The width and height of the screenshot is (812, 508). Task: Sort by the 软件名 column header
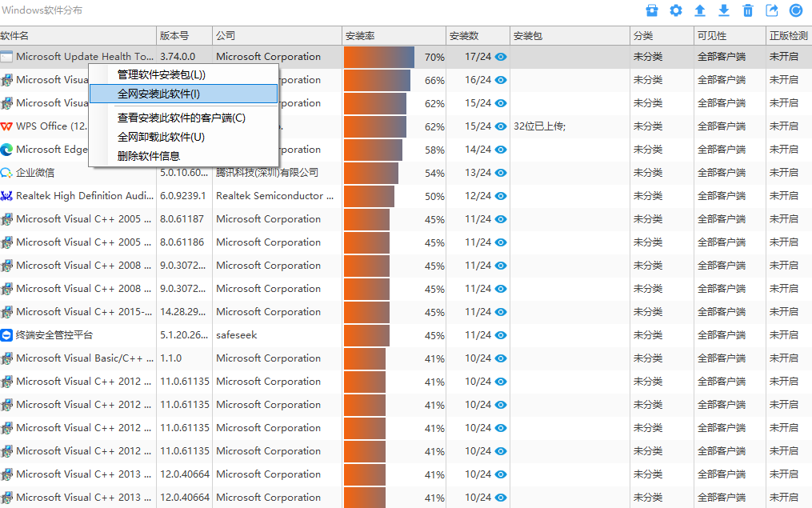click(78, 36)
